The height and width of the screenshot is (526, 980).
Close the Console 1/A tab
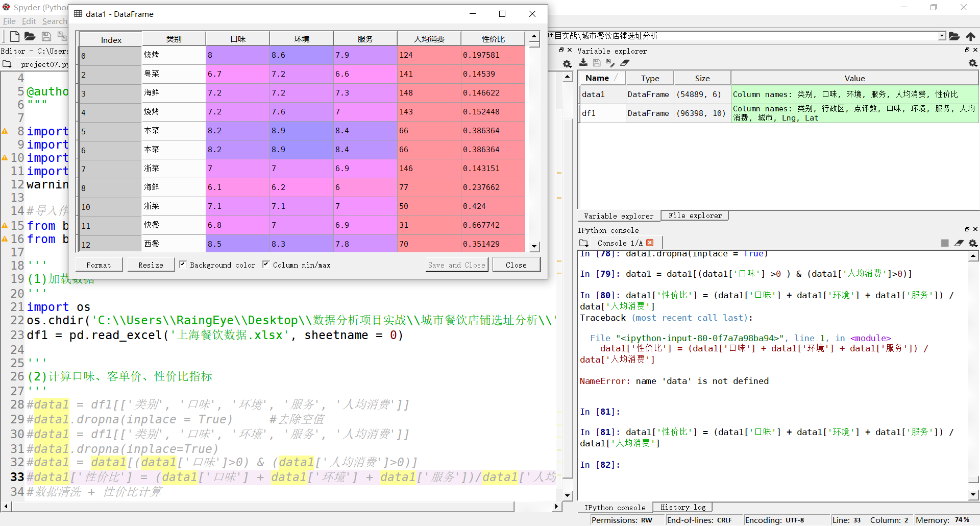coord(650,243)
